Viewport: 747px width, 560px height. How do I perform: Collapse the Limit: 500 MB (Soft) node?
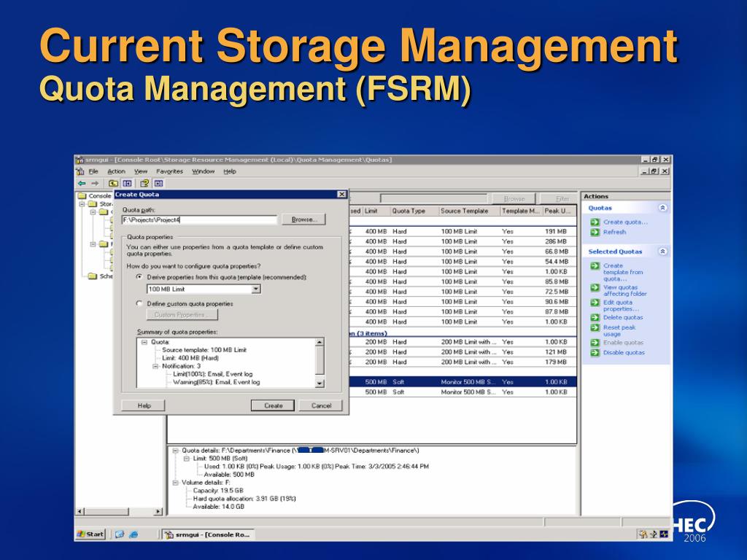[186, 459]
